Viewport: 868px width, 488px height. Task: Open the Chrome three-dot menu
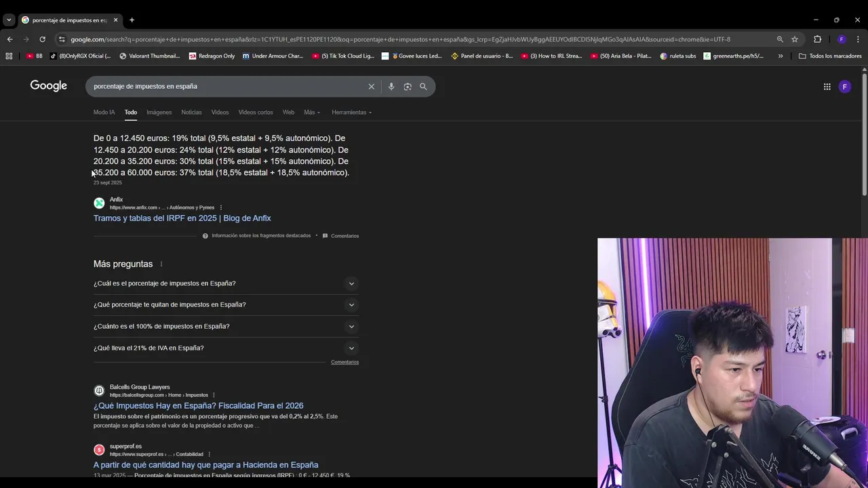pos(859,39)
